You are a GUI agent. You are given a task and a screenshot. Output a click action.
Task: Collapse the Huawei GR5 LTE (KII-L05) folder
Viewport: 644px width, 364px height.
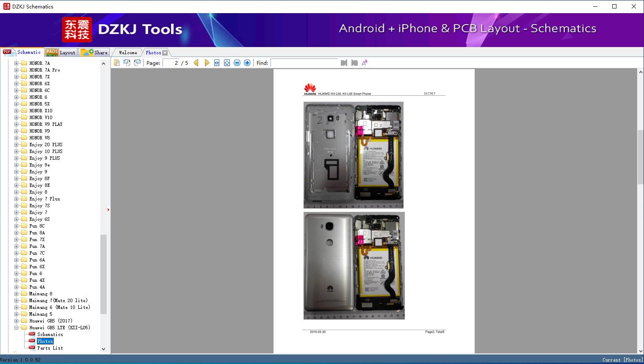tap(16, 328)
